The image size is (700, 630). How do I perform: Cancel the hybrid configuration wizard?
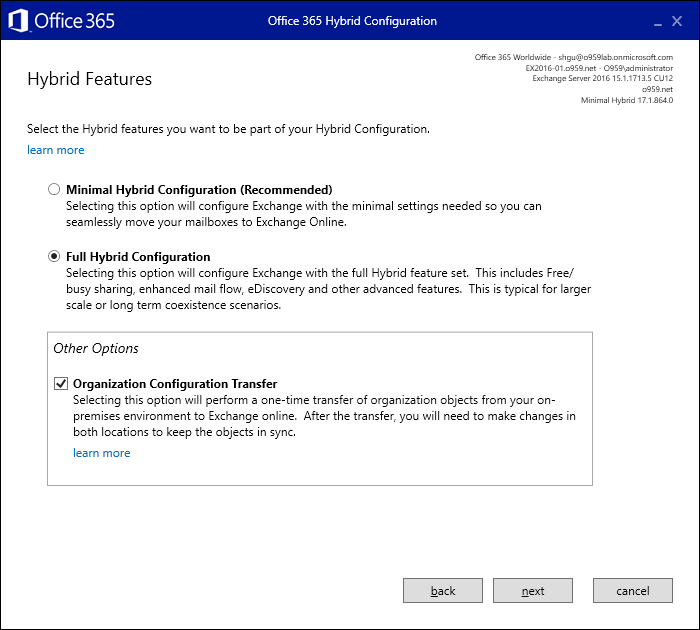pyautogui.click(x=633, y=591)
